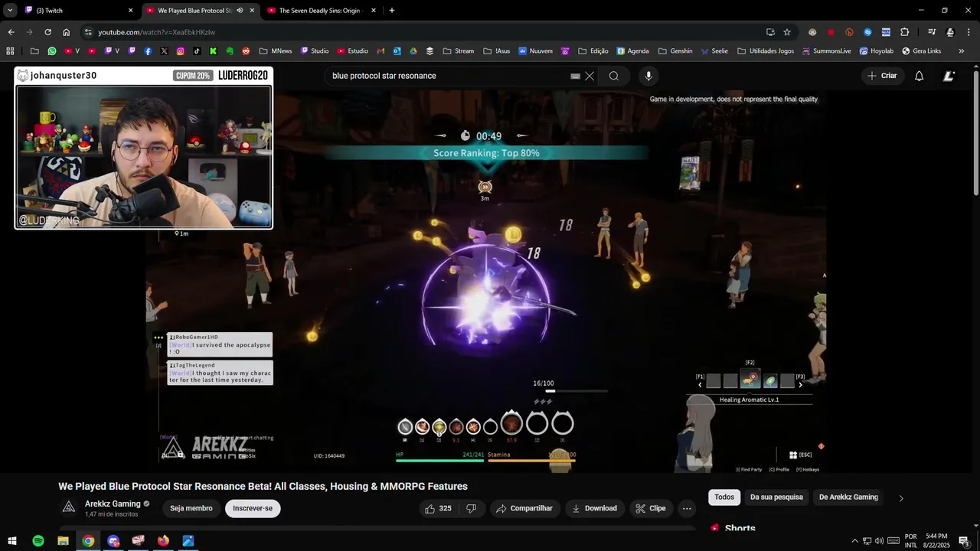Like the video (325 likes)
Viewport: 980px width, 551px height.
coord(438,508)
